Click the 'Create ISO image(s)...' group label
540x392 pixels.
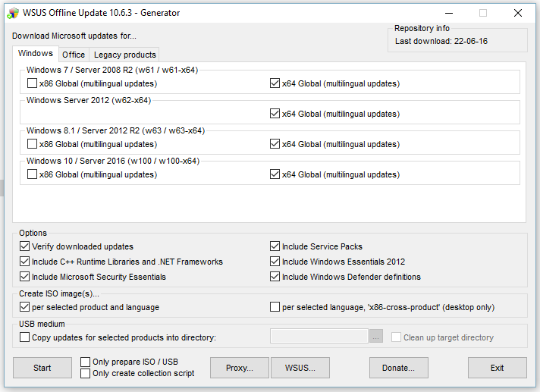tap(59, 293)
